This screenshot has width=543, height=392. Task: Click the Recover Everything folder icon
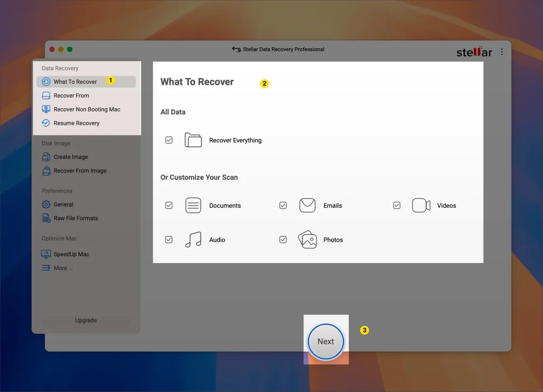click(193, 140)
